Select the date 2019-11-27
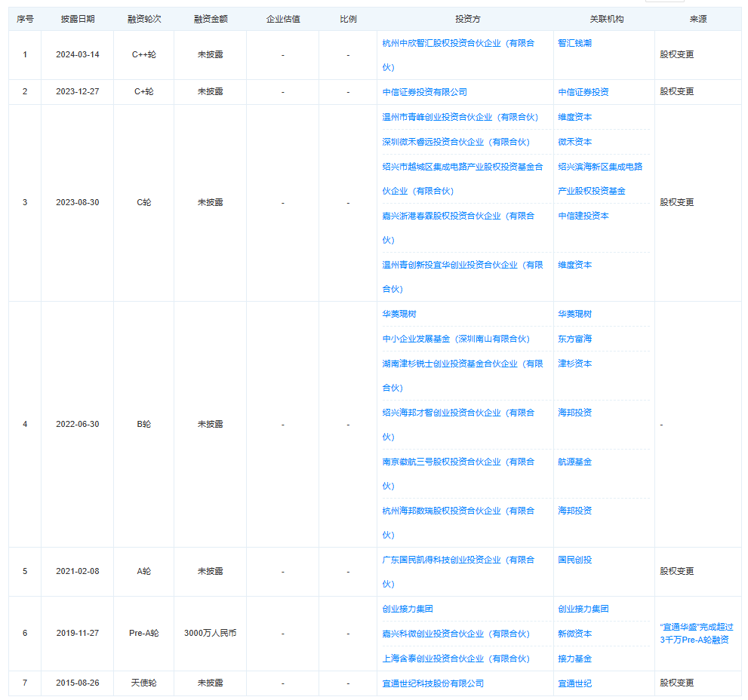 [77, 633]
